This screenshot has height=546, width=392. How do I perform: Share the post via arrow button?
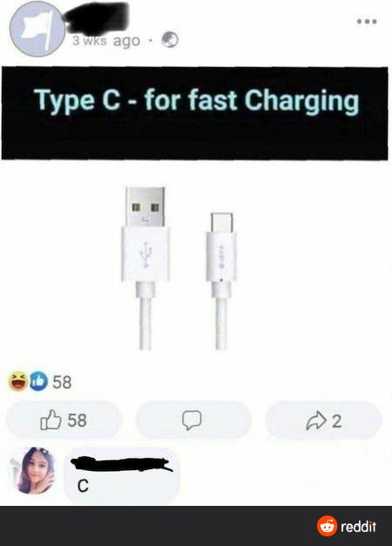(x=323, y=420)
